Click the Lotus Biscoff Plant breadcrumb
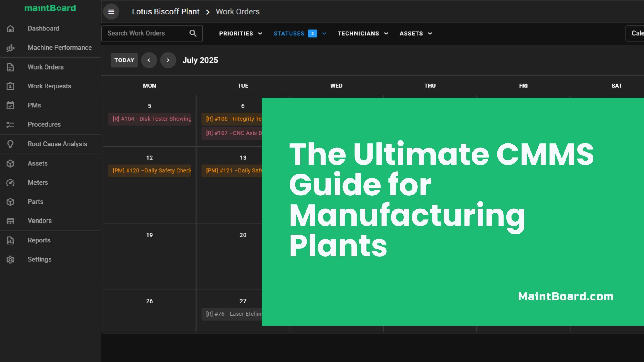 [x=166, y=11]
